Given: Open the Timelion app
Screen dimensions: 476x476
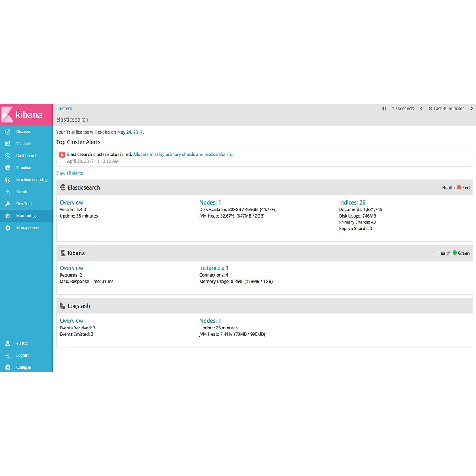Looking at the screenshot, I should click(23, 167).
